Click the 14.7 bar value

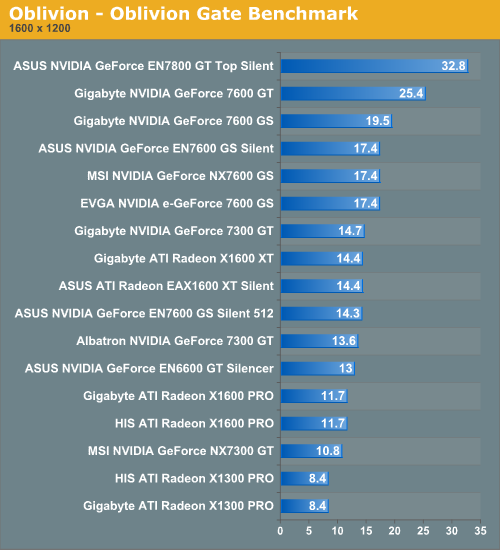point(350,231)
